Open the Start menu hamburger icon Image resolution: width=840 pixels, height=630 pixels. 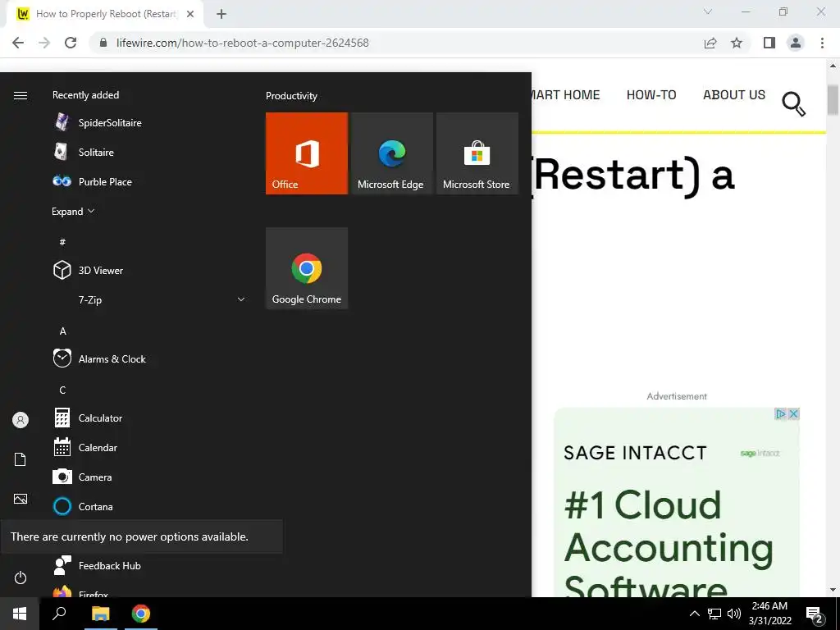(x=21, y=95)
